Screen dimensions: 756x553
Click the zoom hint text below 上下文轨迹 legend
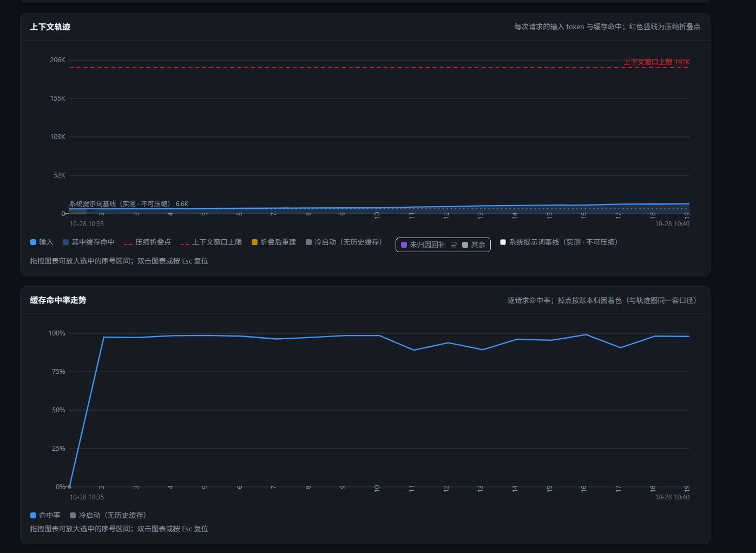point(119,261)
